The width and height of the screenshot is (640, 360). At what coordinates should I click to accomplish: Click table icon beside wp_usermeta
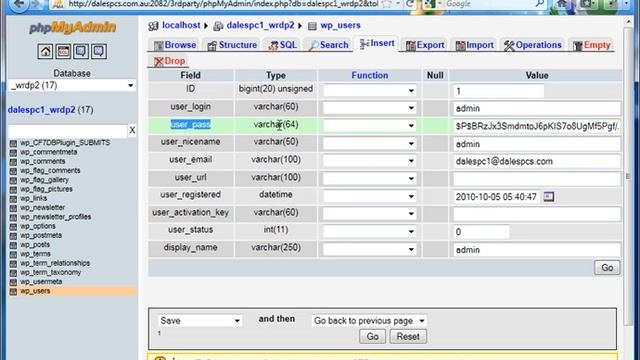click(x=13, y=282)
